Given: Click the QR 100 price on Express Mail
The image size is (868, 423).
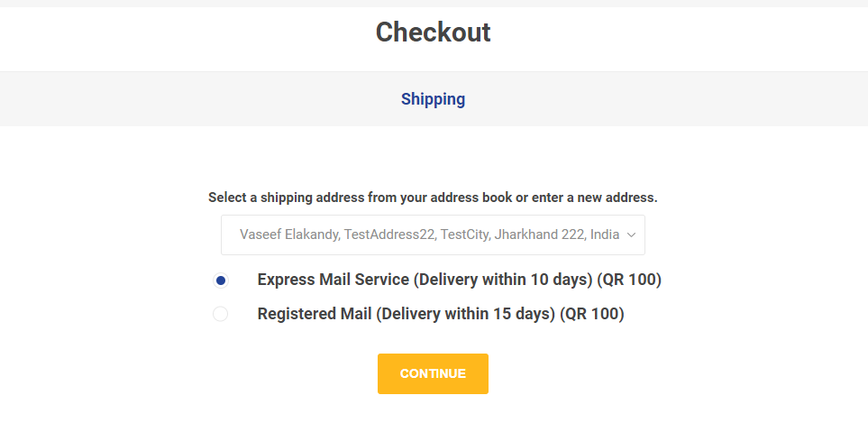Looking at the screenshot, I should pos(629,280).
